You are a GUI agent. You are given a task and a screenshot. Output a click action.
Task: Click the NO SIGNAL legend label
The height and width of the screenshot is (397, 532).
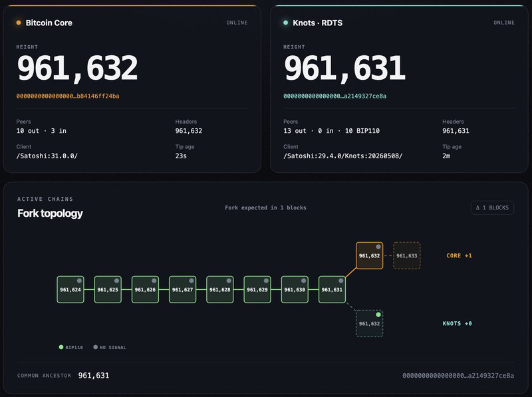point(113,348)
